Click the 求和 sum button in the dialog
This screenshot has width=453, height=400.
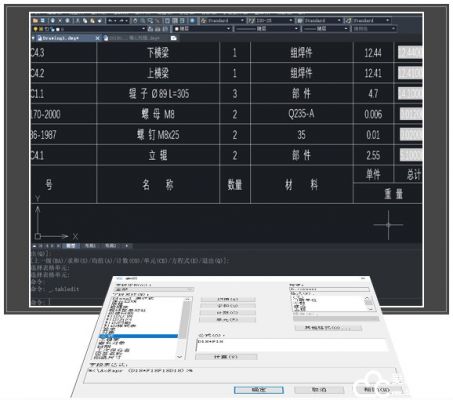[x=228, y=306]
